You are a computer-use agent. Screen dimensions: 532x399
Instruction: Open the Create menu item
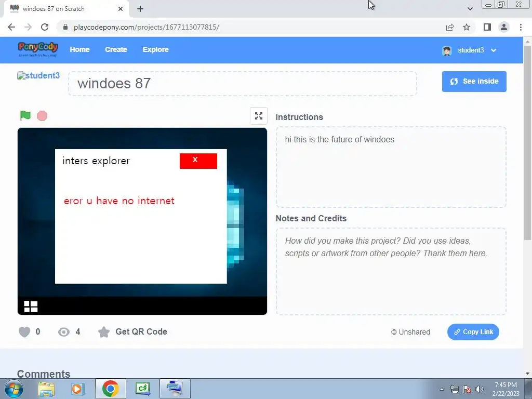coord(116,49)
